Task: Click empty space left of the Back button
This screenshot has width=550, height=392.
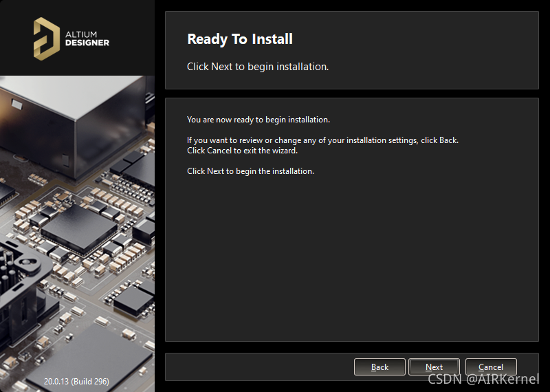Action: pos(261,367)
